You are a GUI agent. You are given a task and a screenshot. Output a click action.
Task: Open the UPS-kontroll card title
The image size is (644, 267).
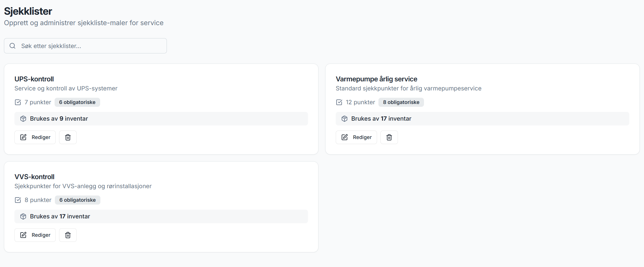pos(34,79)
